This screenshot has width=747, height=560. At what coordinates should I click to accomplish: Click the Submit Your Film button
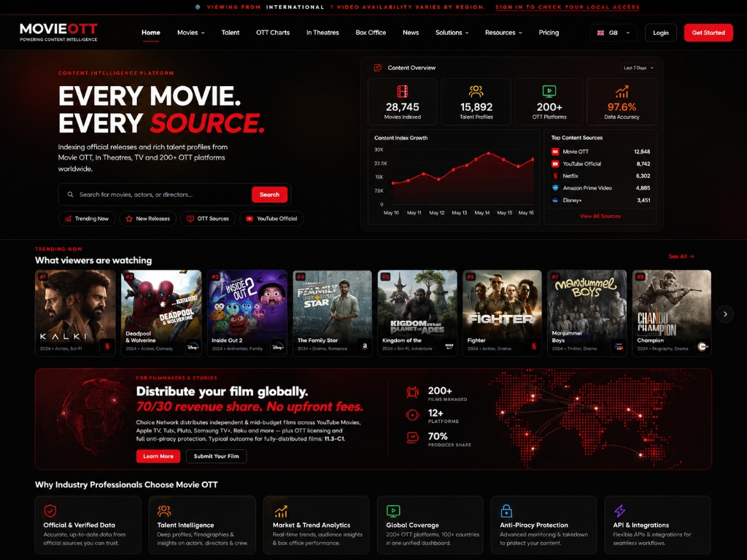click(216, 456)
